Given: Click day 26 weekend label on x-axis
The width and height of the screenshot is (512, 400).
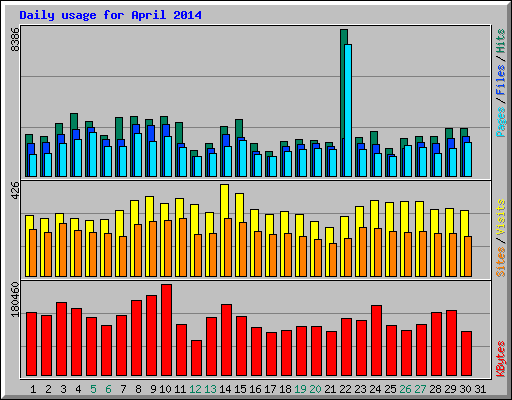Looking at the screenshot, I should [x=405, y=389].
